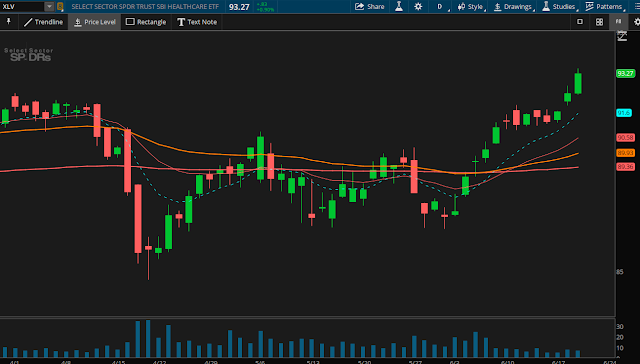
Task: Open the Share menu
Action: (x=369, y=7)
